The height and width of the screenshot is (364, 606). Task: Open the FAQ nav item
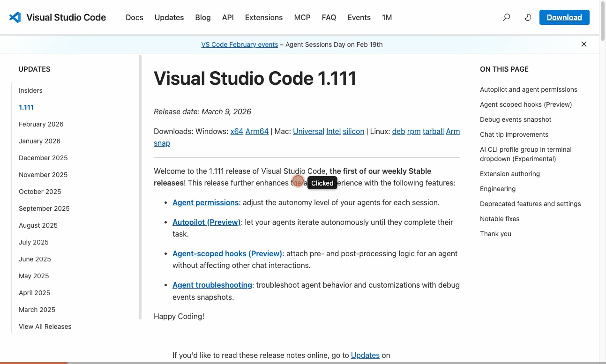[x=329, y=17]
